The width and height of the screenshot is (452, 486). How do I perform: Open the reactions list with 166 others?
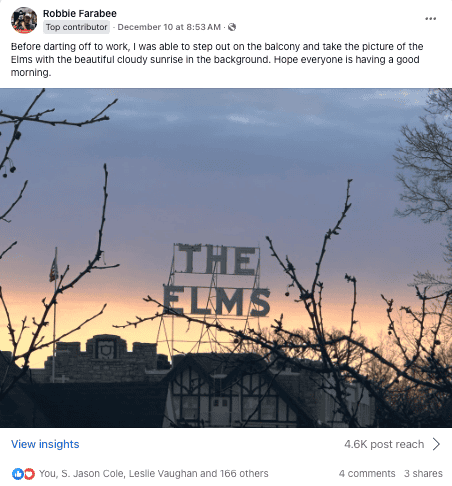(x=153, y=473)
